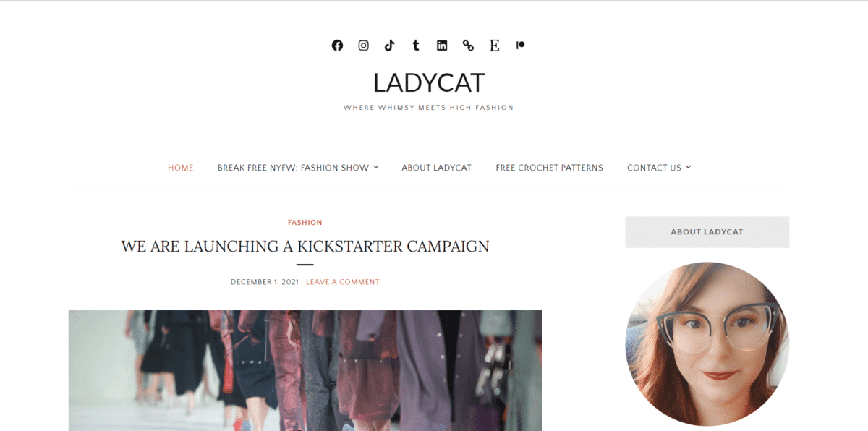Click the Leave a Comment link
The height and width of the screenshot is (431, 868).
pyautogui.click(x=343, y=282)
